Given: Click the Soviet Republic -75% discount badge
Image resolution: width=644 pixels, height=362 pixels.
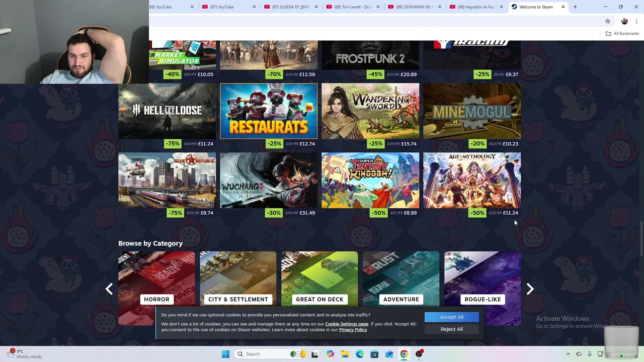Looking at the screenshot, I should tap(175, 213).
